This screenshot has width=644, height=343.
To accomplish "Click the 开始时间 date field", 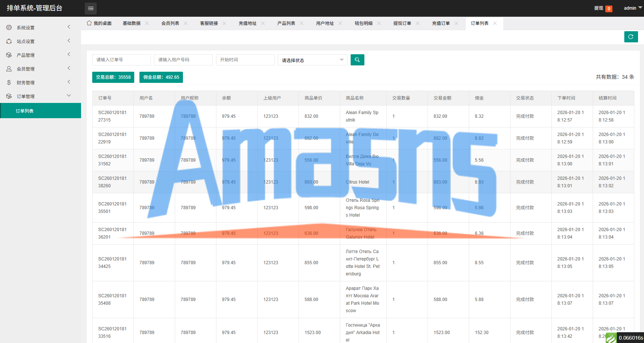I will click(245, 60).
